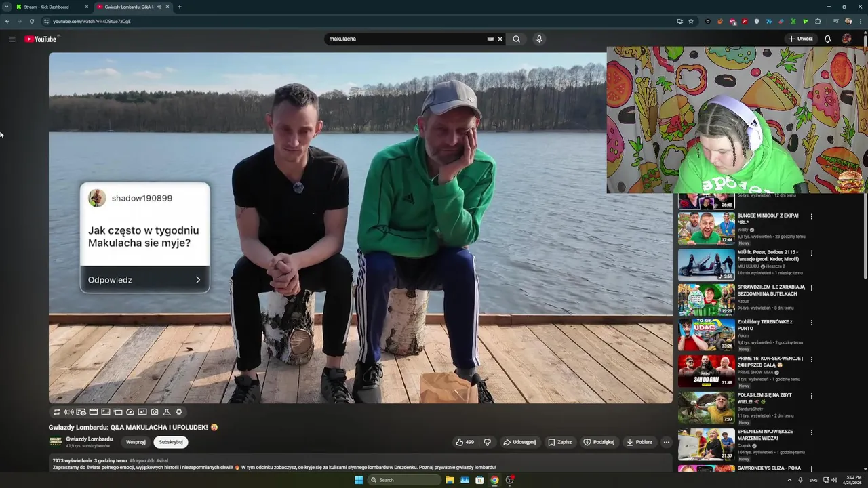Open options for 'MIÜ ft. Pezet, Bedoes 2115' video
Image resolution: width=868 pixels, height=488 pixels.
tap(812, 253)
